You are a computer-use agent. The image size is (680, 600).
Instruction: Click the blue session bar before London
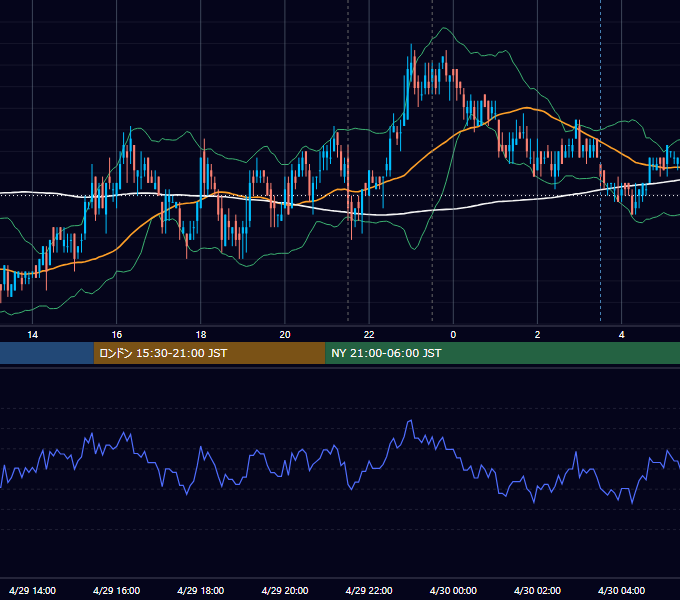click(47, 353)
